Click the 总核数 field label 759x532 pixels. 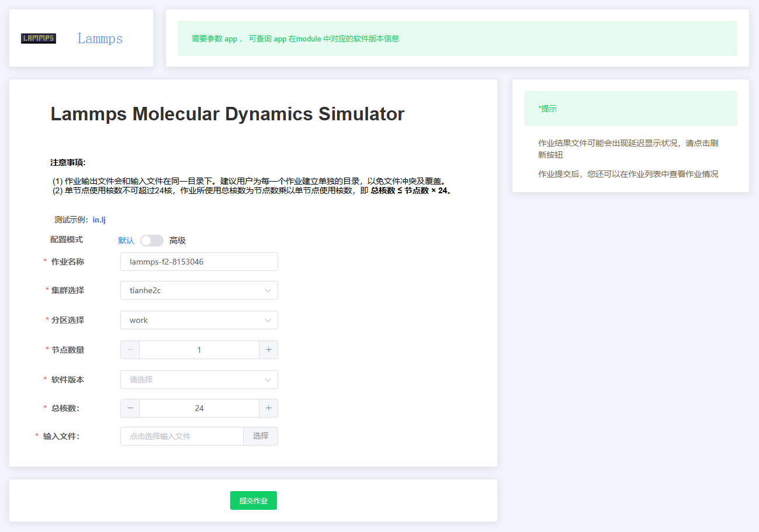click(65, 408)
